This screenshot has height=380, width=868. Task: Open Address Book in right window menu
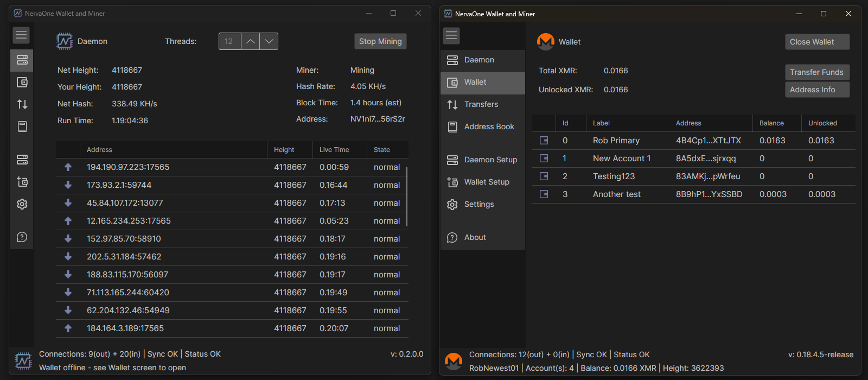[x=483, y=126]
